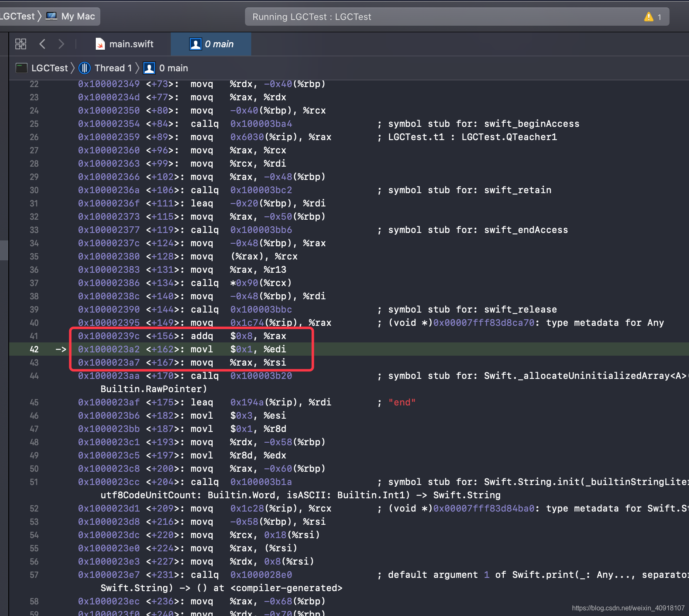Screen dimensions: 689x616
Task: Click the Thread 1 icon in jump bar
Action: coord(85,68)
